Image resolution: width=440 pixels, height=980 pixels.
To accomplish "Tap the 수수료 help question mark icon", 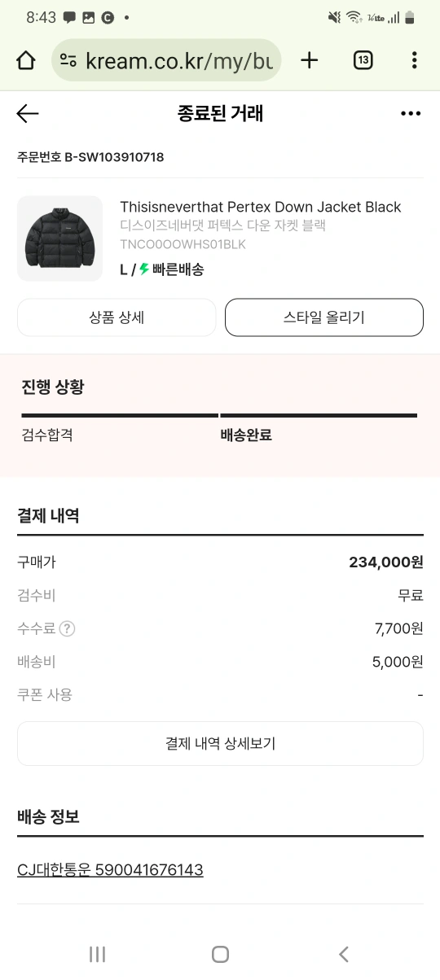I will 68,628.
